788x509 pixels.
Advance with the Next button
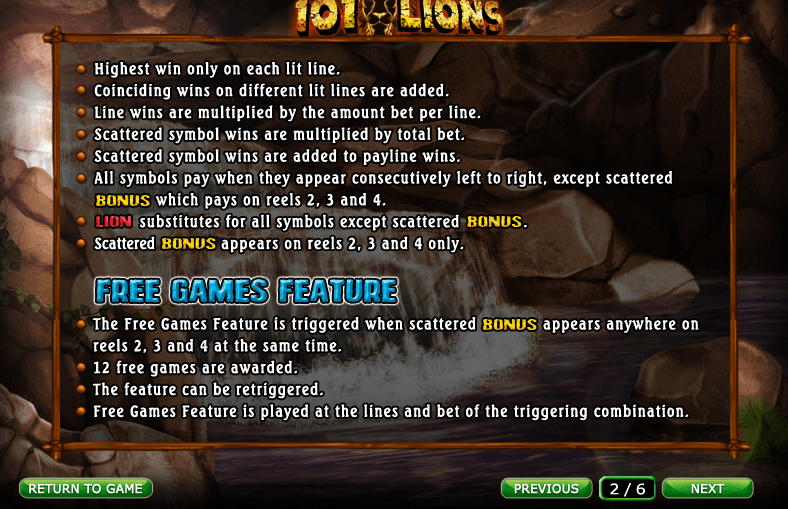pyautogui.click(x=708, y=488)
